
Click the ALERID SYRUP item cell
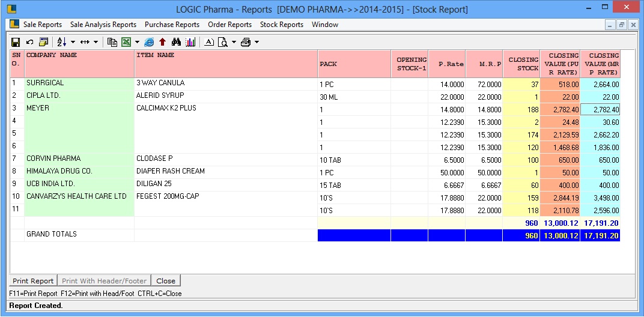pyautogui.click(x=226, y=97)
